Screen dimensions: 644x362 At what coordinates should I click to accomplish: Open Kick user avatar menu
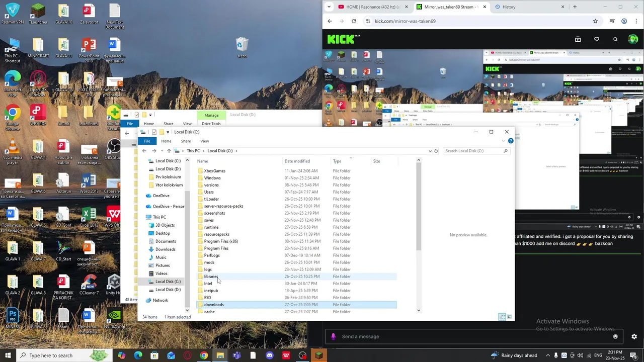point(633,39)
